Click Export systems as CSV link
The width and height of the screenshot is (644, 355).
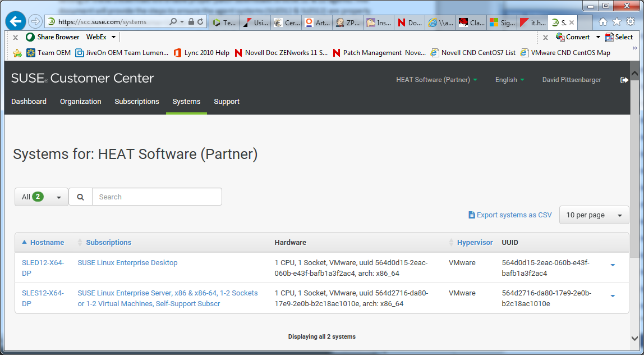tap(510, 215)
